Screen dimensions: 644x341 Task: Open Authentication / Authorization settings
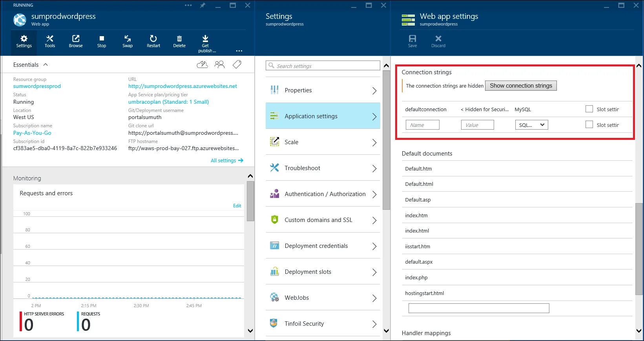323,194
